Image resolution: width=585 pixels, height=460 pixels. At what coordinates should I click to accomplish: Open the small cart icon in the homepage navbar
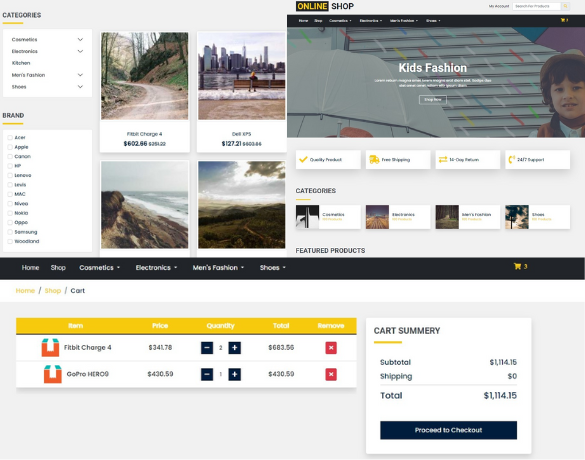[x=564, y=20]
